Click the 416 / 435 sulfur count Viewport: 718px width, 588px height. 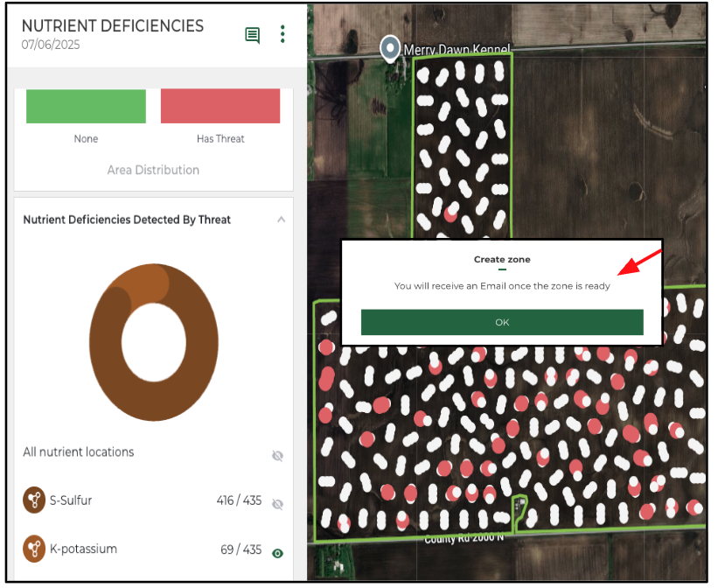tap(239, 500)
